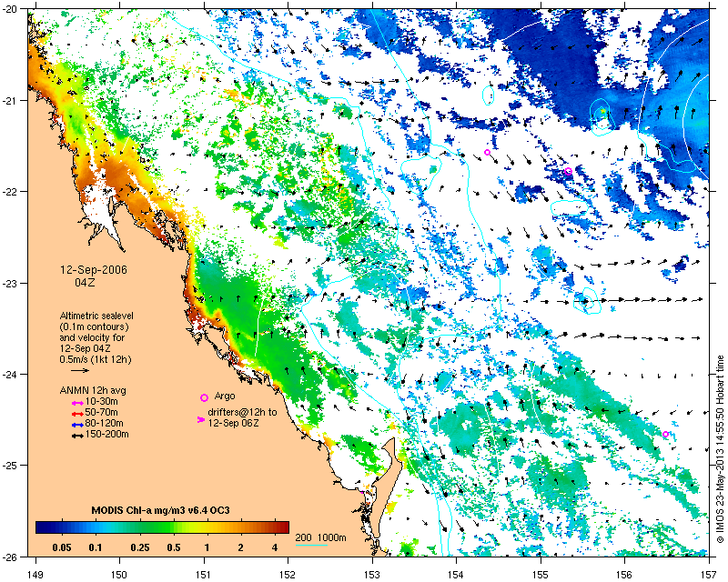Click the '12-Sep 06Z' drifter text
Screen dimensions: 728x582
point(234,423)
